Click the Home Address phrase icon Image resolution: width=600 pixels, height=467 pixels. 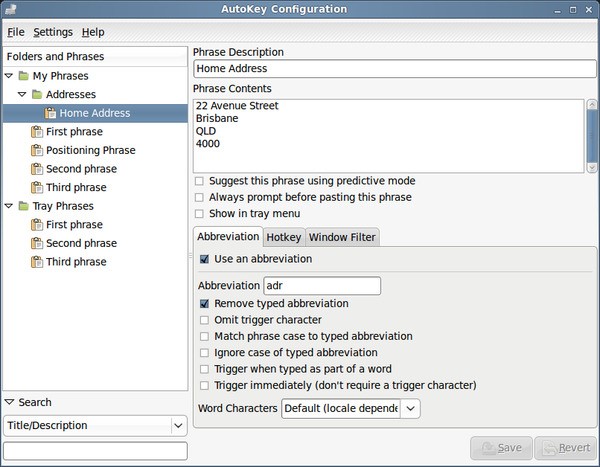(50, 113)
